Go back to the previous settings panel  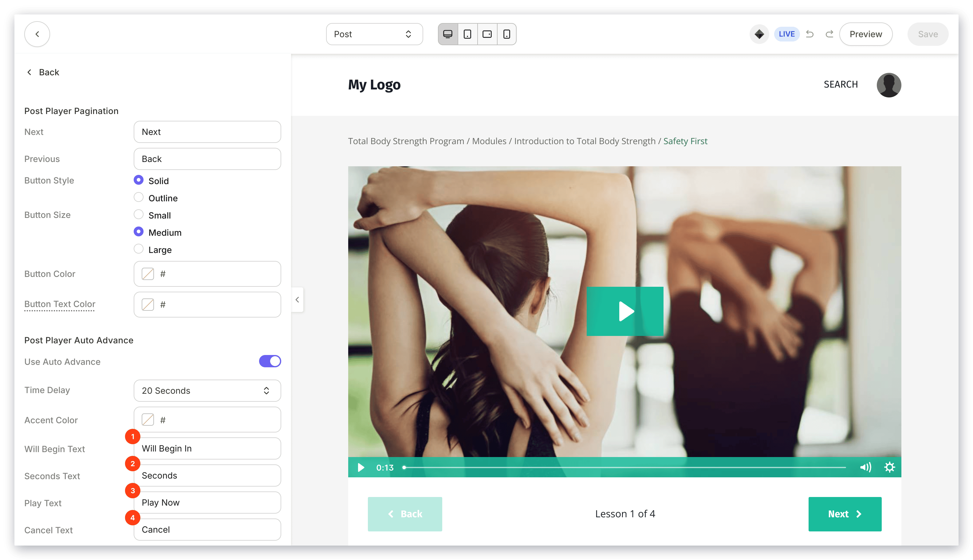tap(43, 72)
